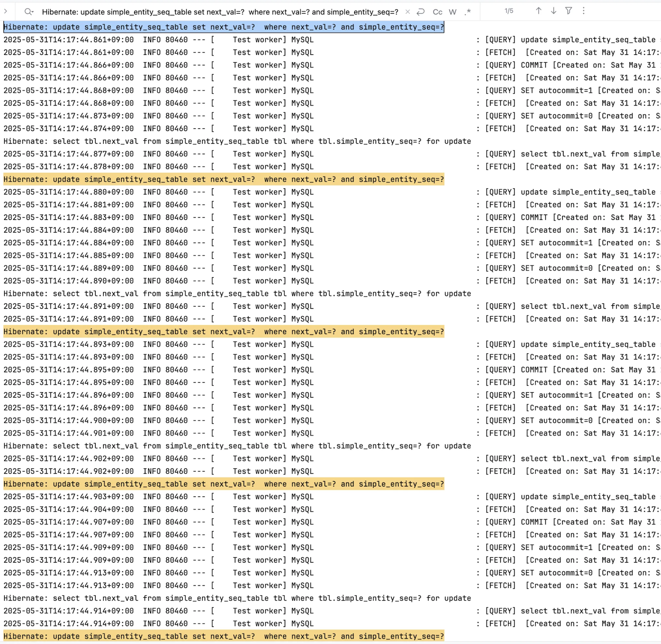The image size is (661, 644).
Task: Click first Hibernate select for update line
Action: click(237, 141)
